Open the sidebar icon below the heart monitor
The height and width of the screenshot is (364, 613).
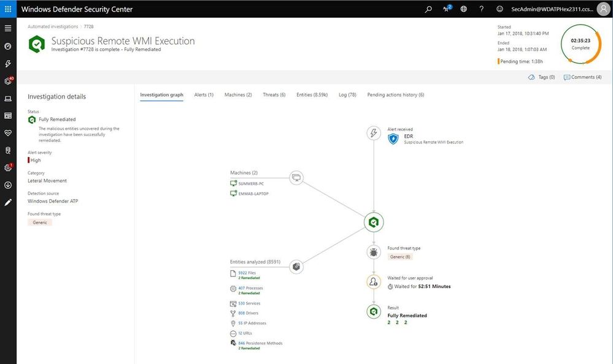[x=8, y=150]
